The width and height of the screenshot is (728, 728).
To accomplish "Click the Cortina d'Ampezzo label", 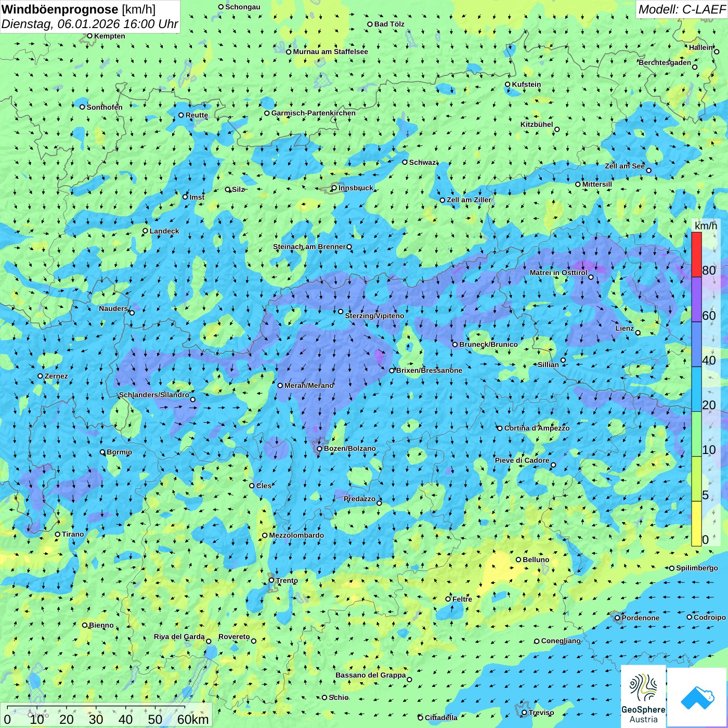I will pyautogui.click(x=537, y=428).
